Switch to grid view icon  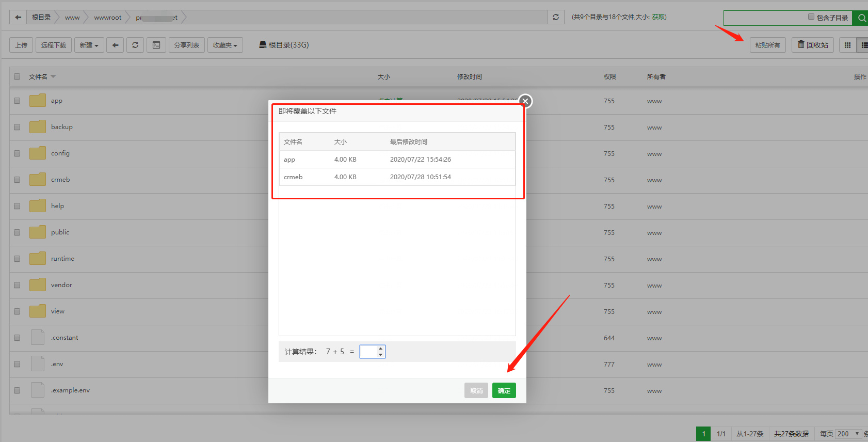tap(847, 45)
